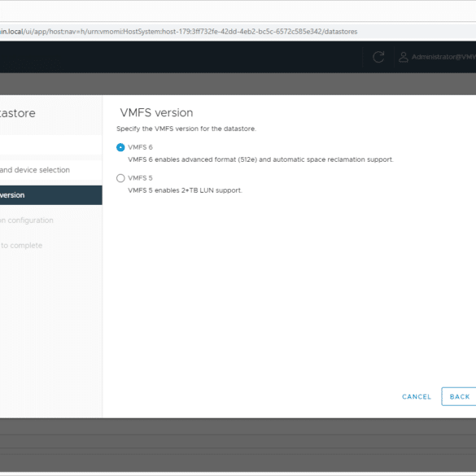
Task: Click the browser address bar URL
Action: pyautogui.click(x=178, y=32)
